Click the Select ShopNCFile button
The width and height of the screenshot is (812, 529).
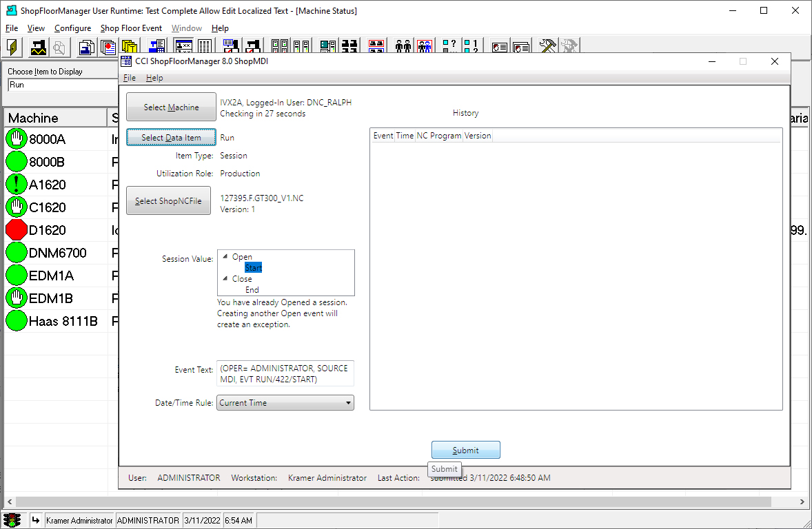pyautogui.click(x=168, y=200)
